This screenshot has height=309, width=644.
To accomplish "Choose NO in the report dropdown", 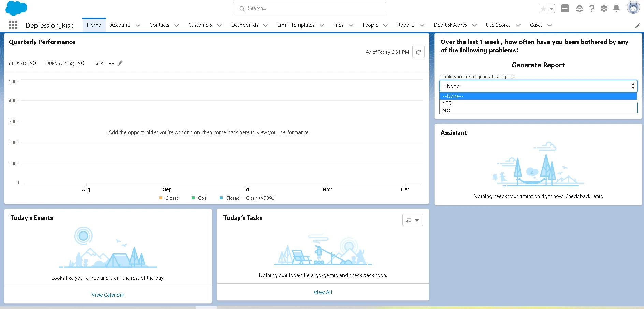I will tap(538, 111).
